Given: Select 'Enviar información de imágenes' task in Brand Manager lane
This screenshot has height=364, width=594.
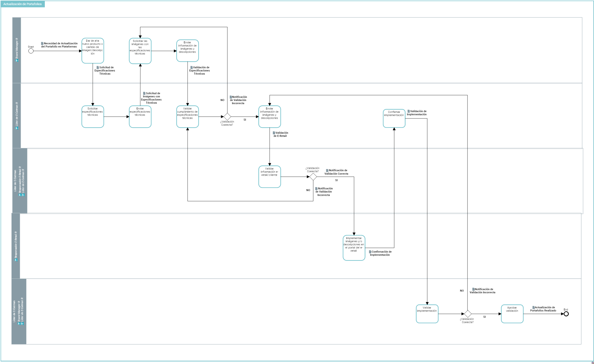Looking at the screenshot, I should (x=188, y=51).
